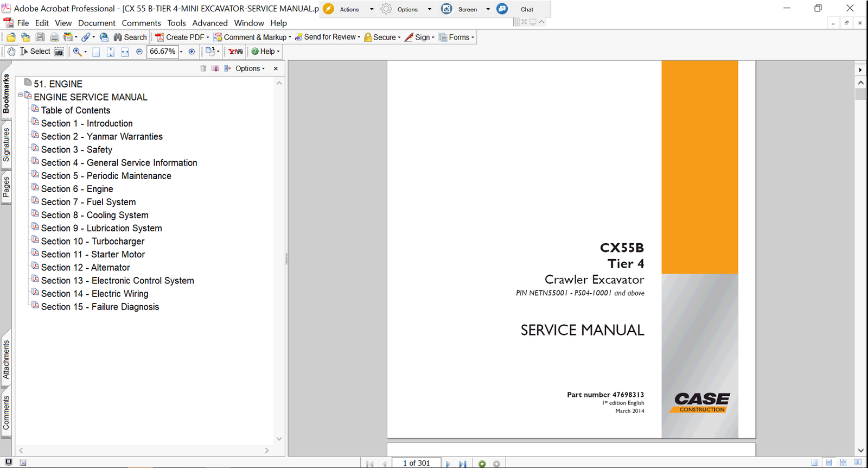Toggle continuous facing pages layout
Screen dimensions: 868x468
click(x=843, y=463)
